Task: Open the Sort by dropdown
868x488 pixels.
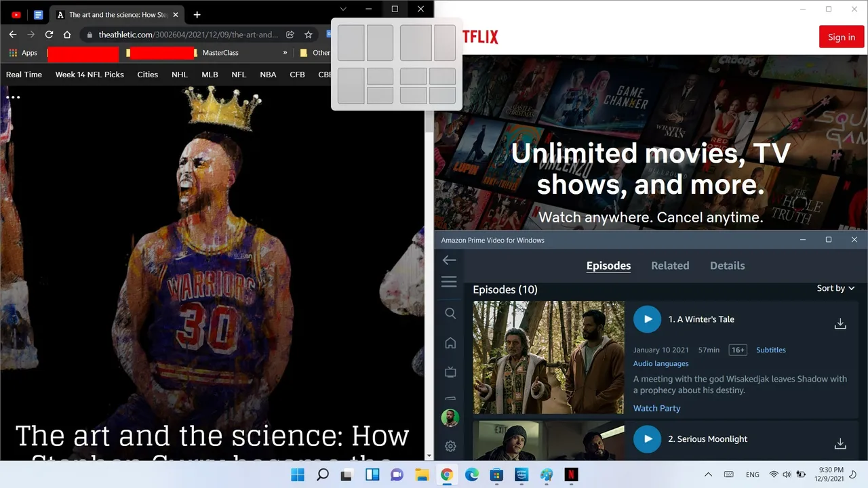Action: [835, 288]
